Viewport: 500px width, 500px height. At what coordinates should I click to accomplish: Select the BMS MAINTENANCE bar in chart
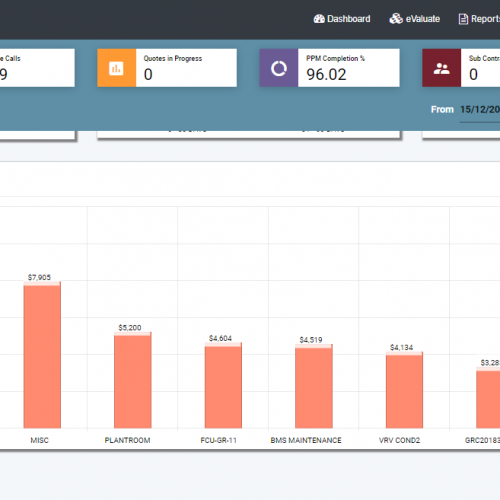click(x=314, y=386)
